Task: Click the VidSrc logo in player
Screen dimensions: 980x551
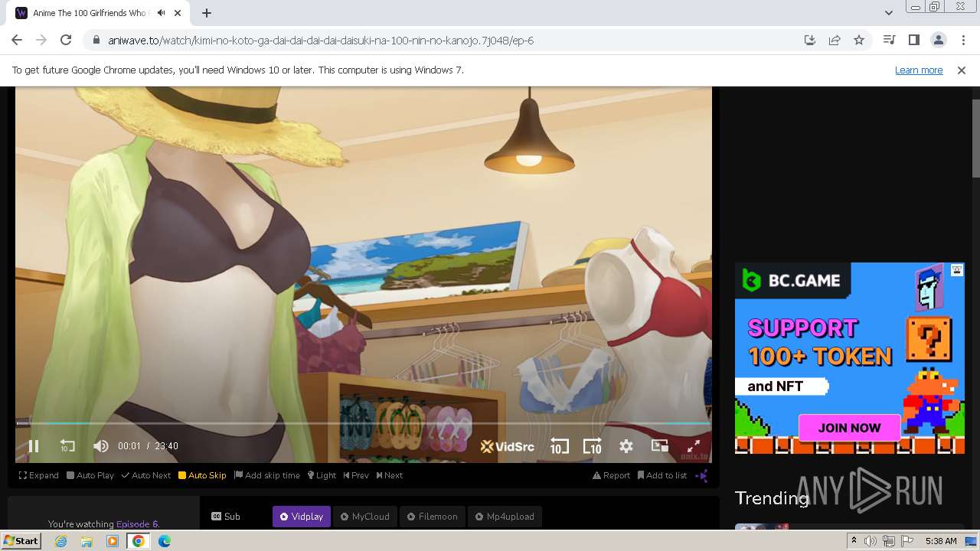Action: tap(507, 446)
